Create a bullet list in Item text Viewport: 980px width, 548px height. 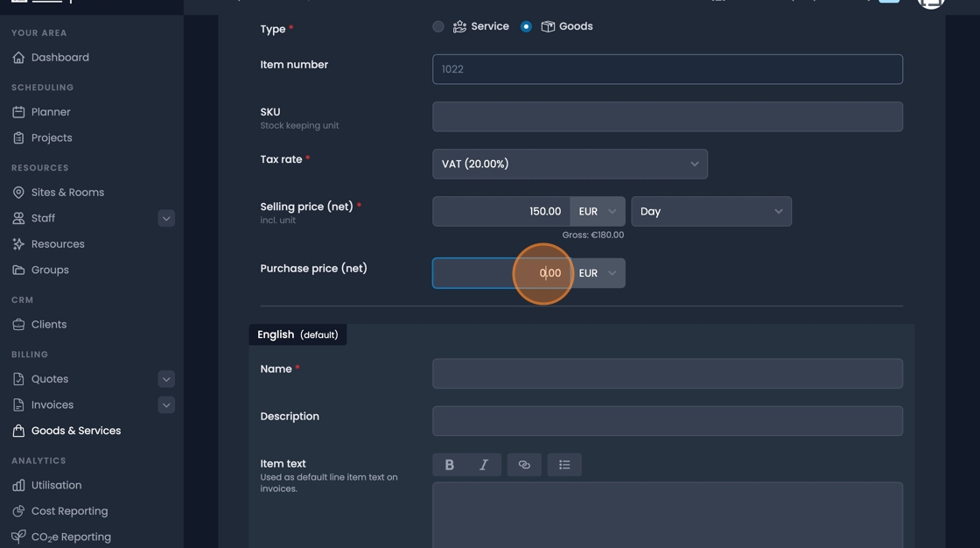tap(564, 464)
